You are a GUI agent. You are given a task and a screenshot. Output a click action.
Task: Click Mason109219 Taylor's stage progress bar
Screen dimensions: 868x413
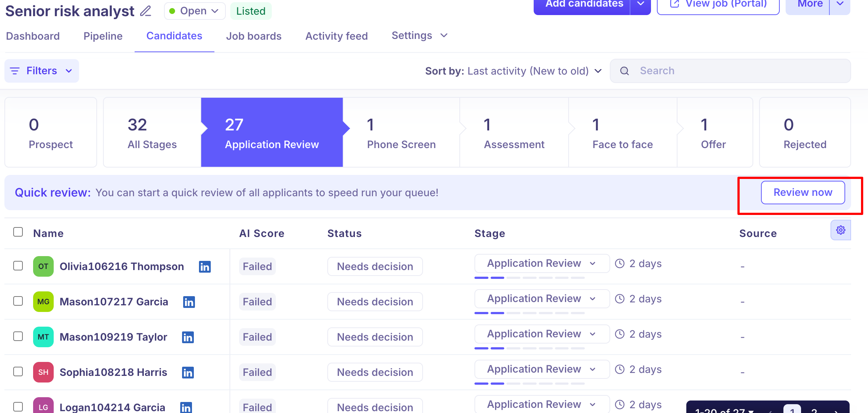[x=529, y=348]
